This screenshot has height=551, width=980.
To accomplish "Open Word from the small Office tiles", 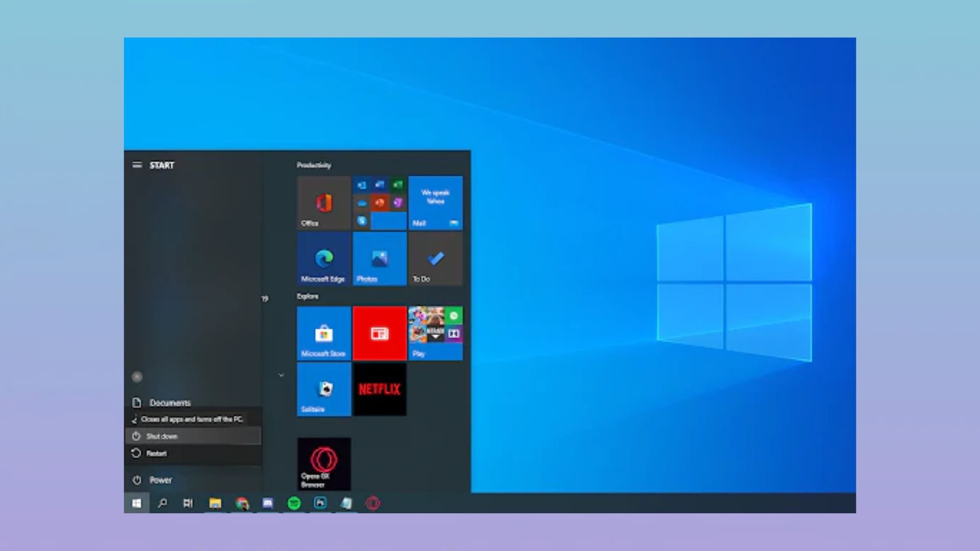I will tap(380, 185).
